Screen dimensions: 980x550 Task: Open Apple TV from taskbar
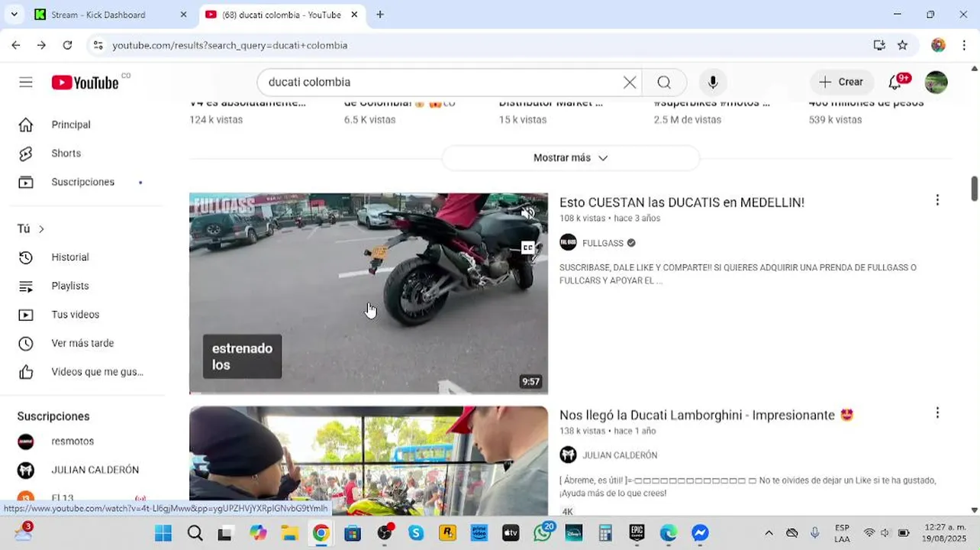[511, 533]
